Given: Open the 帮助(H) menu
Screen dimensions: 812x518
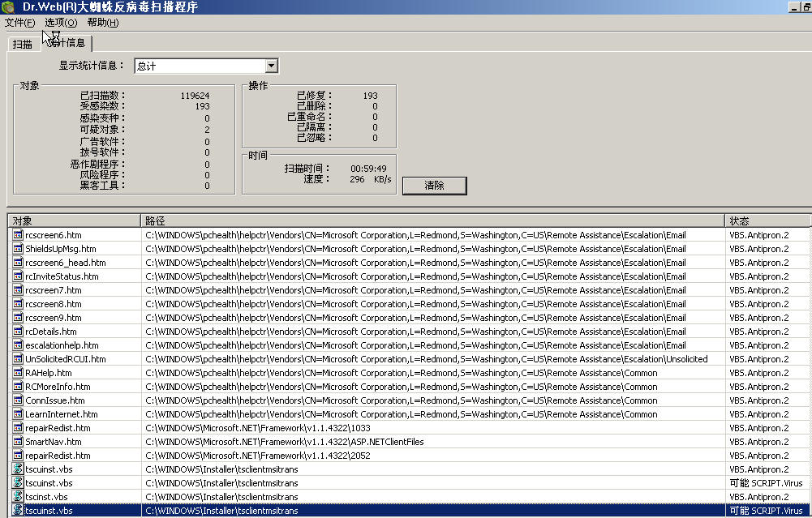Looking at the screenshot, I should click(103, 23).
